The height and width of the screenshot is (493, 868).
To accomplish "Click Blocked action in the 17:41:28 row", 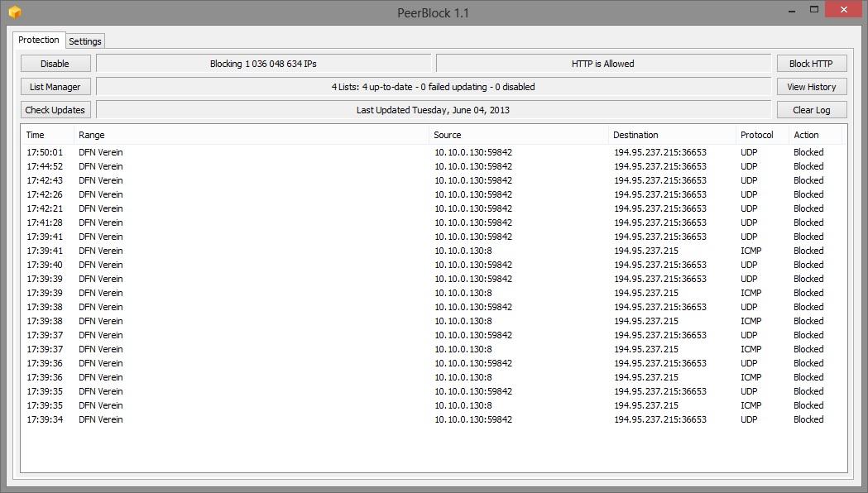I will tap(808, 223).
